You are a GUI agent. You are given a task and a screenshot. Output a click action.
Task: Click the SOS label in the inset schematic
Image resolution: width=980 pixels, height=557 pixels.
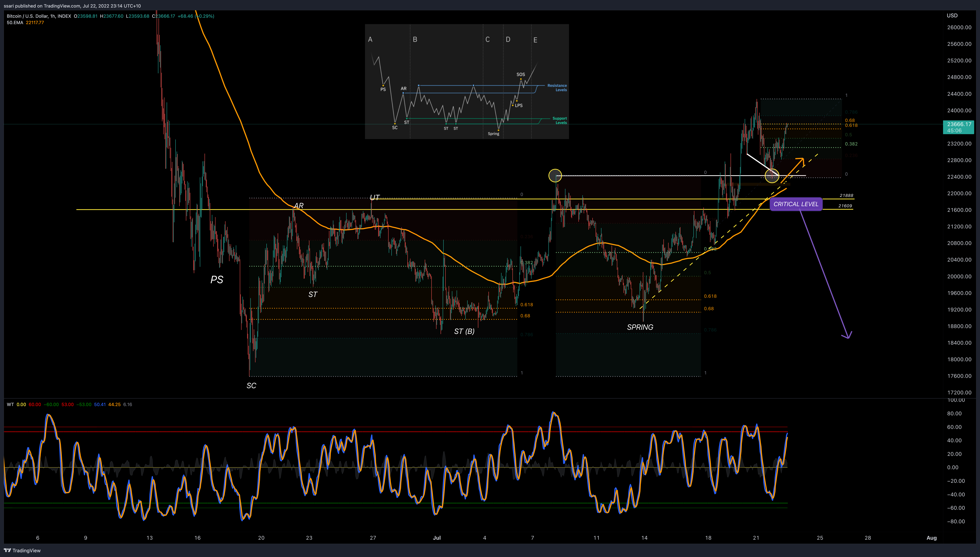click(520, 75)
